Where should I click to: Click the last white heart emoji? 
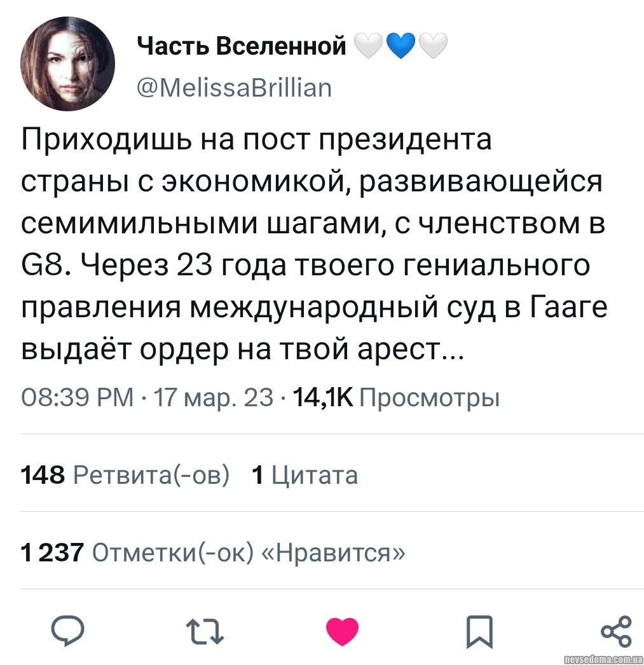[432, 46]
